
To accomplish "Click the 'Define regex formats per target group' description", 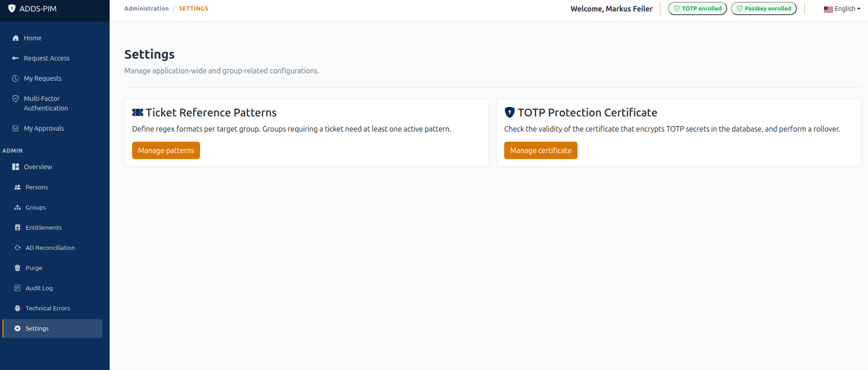I will [x=292, y=129].
